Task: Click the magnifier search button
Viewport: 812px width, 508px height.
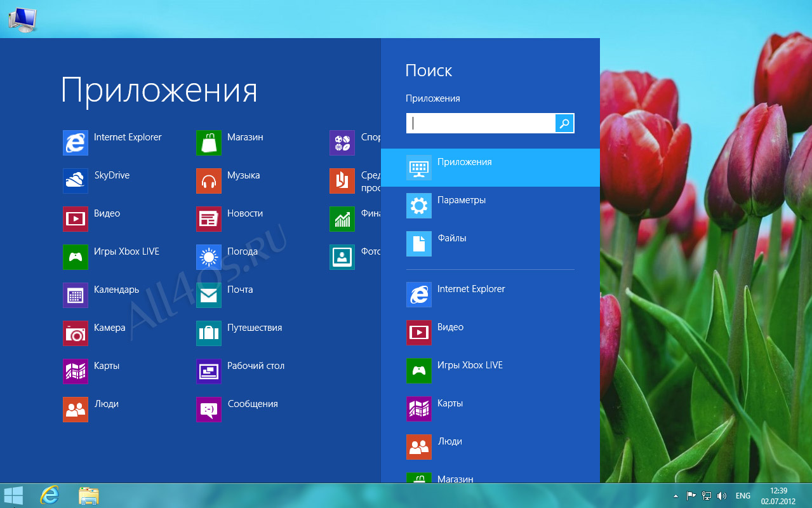Action: [564, 123]
